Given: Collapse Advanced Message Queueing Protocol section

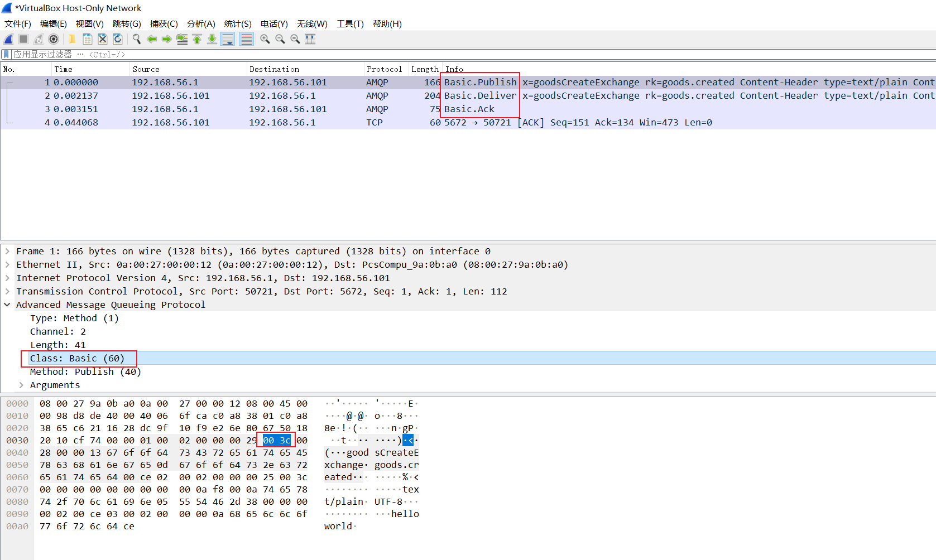Looking at the screenshot, I should pos(7,305).
